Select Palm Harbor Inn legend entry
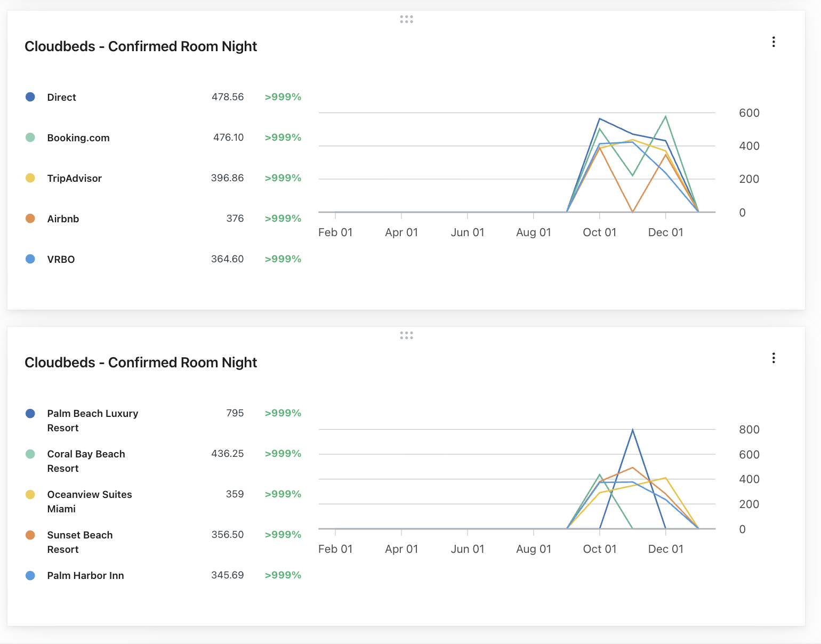The image size is (821, 644). 85,576
